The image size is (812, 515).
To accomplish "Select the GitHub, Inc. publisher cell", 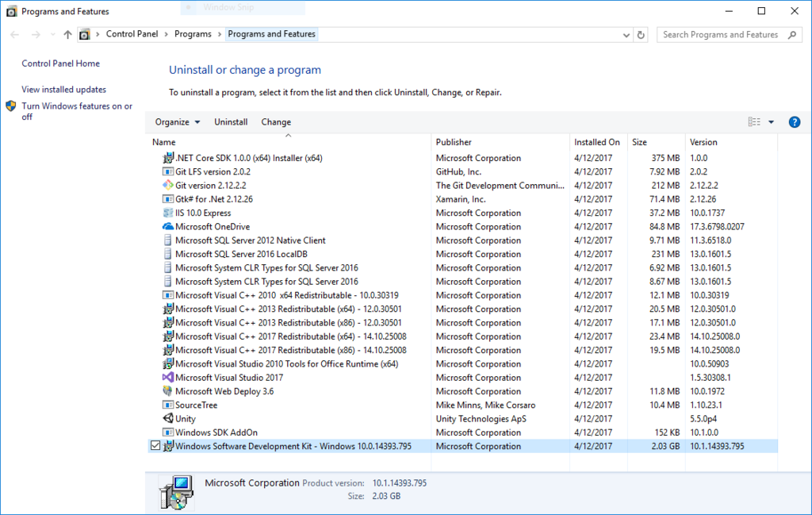I will coord(458,171).
